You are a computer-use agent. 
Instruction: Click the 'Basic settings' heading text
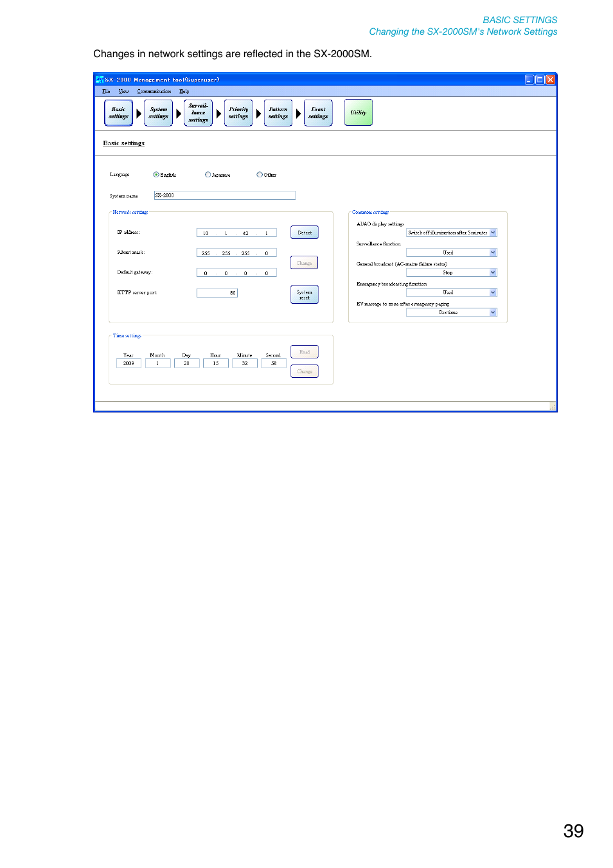pos(124,143)
